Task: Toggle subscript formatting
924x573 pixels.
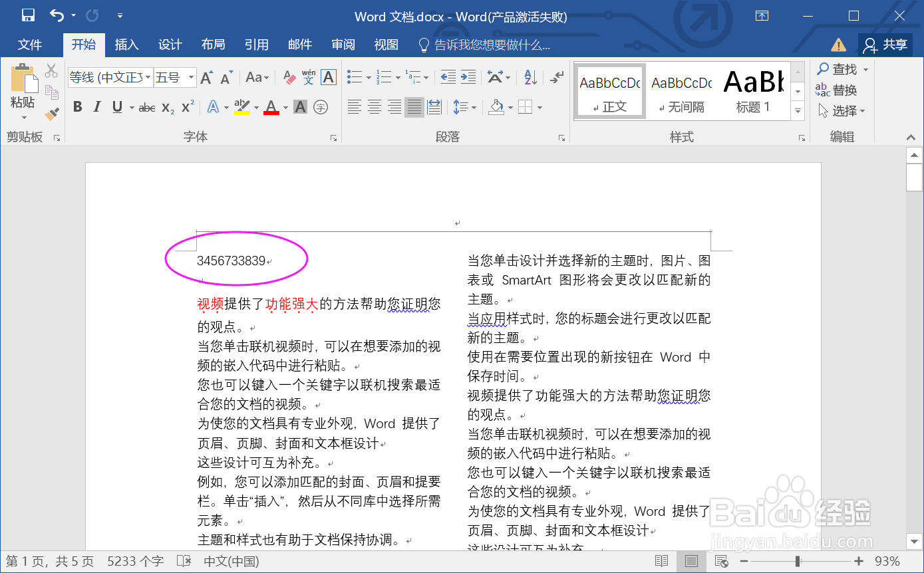Action: (x=168, y=106)
